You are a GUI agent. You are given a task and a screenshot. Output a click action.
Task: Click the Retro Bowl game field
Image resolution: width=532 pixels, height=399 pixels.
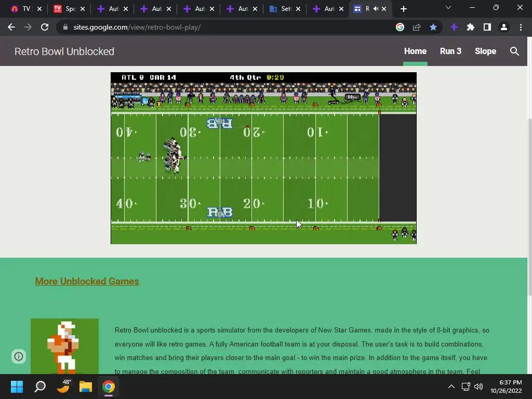(263, 158)
